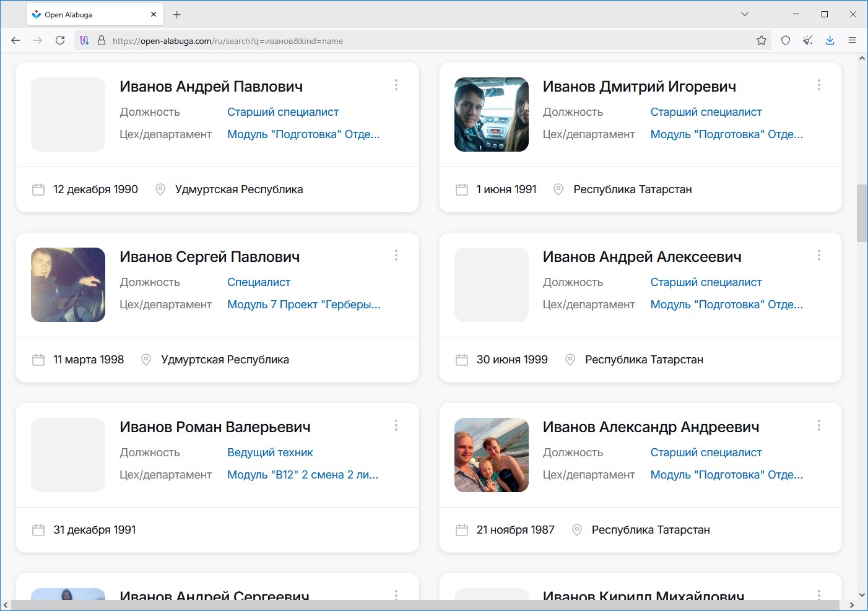Minimize the Firefox window

click(796, 14)
